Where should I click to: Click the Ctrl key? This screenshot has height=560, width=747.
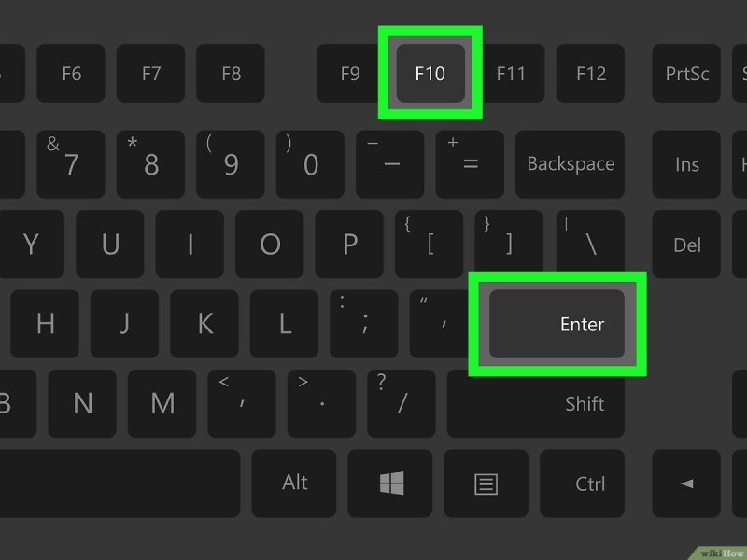582,483
